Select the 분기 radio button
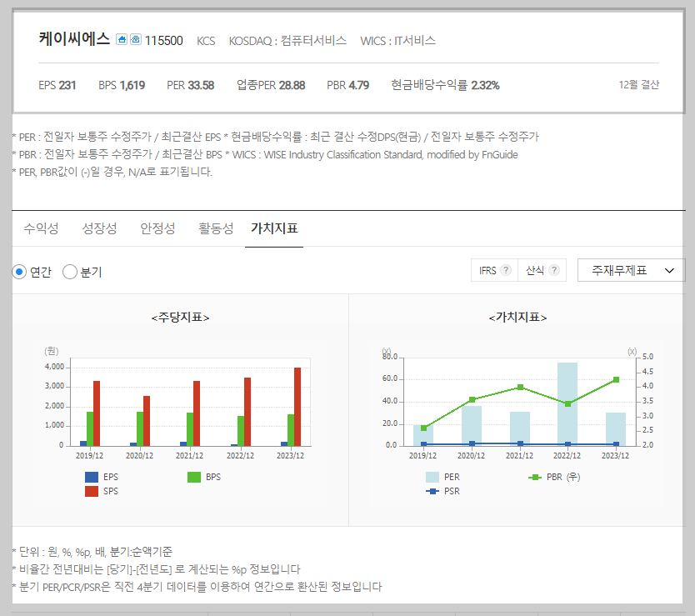695x616 pixels. pos(70,272)
